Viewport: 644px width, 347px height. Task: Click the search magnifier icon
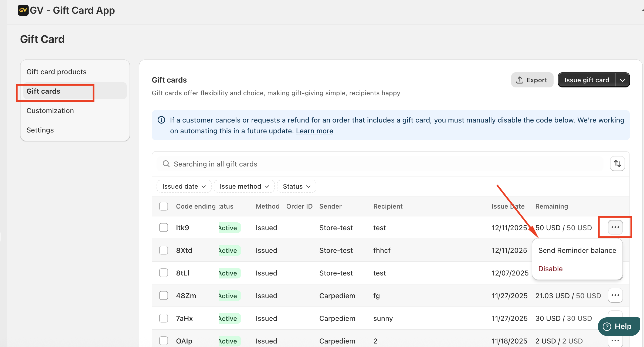[166, 164]
